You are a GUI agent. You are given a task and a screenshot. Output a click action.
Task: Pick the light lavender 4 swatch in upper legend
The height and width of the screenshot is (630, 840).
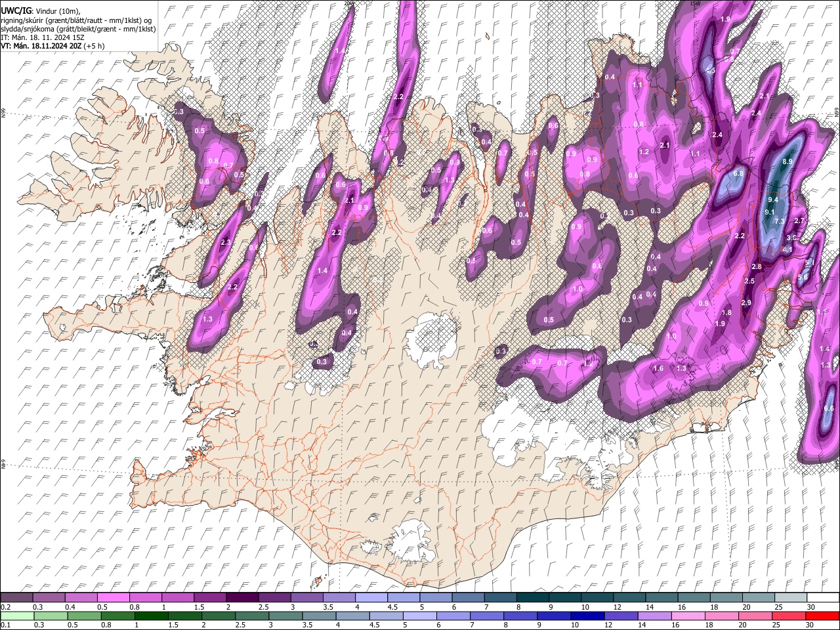click(x=370, y=597)
